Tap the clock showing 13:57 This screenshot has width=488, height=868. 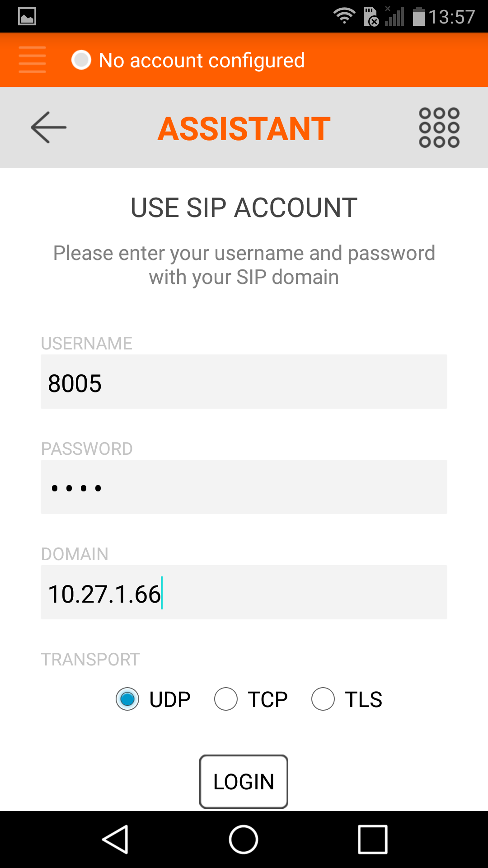tap(451, 17)
